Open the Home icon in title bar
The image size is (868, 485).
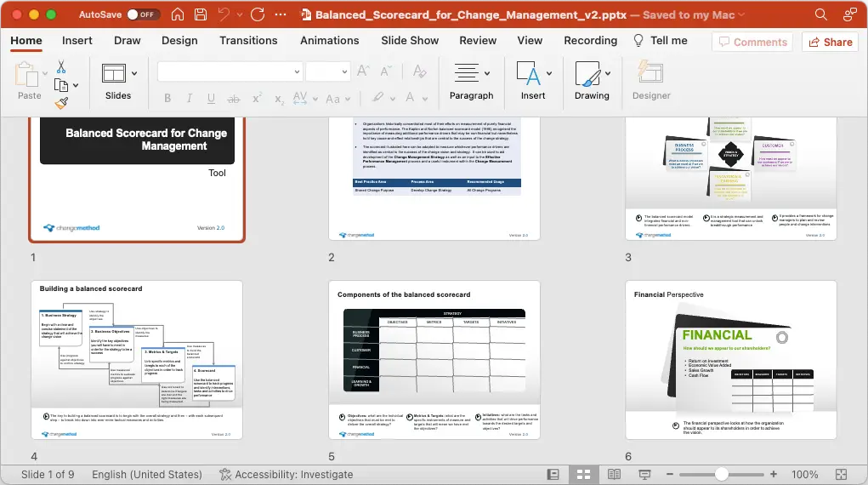[x=178, y=14]
